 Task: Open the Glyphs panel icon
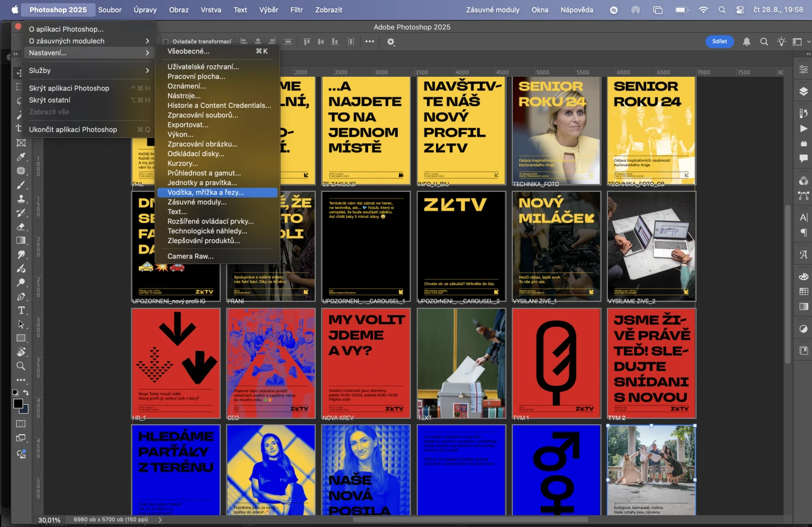pos(803,255)
